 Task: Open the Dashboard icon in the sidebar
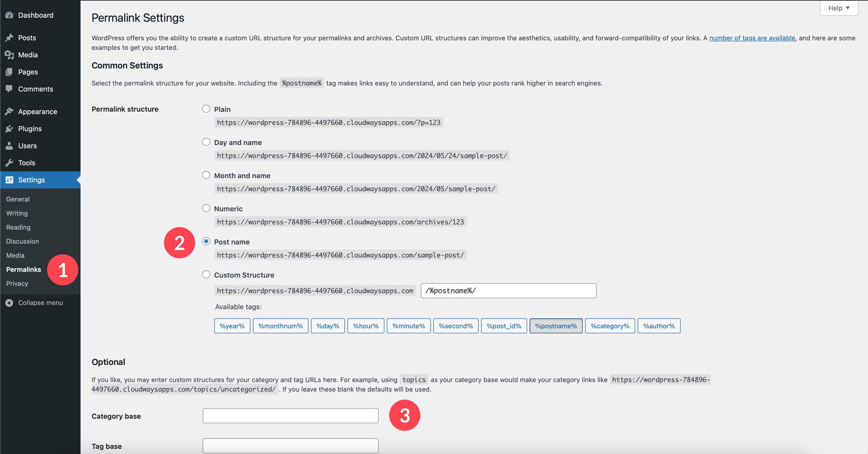pyautogui.click(x=10, y=15)
